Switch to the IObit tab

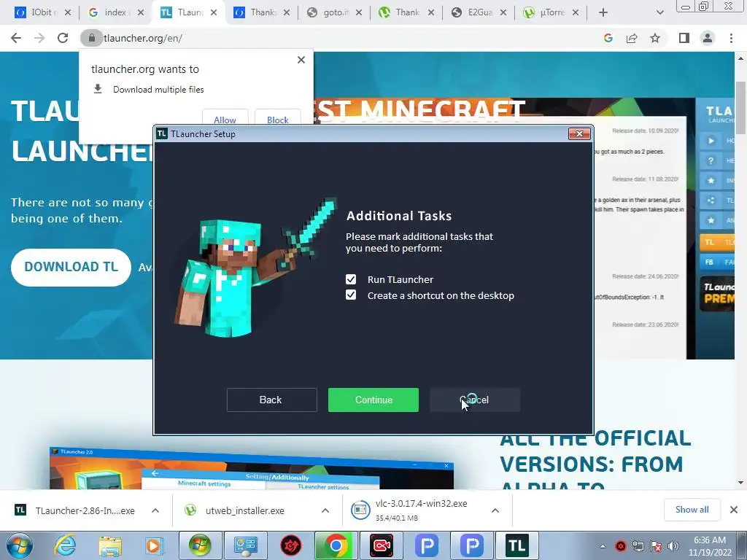(41, 12)
